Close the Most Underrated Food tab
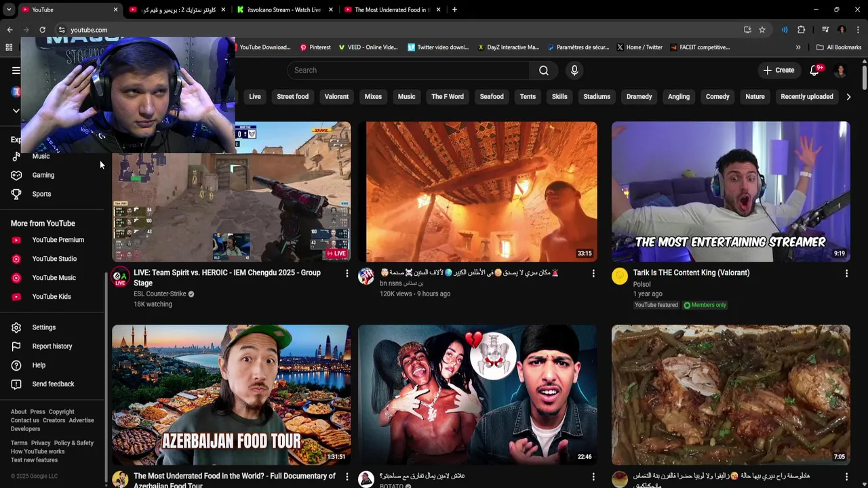The height and width of the screenshot is (488, 868). point(438,9)
